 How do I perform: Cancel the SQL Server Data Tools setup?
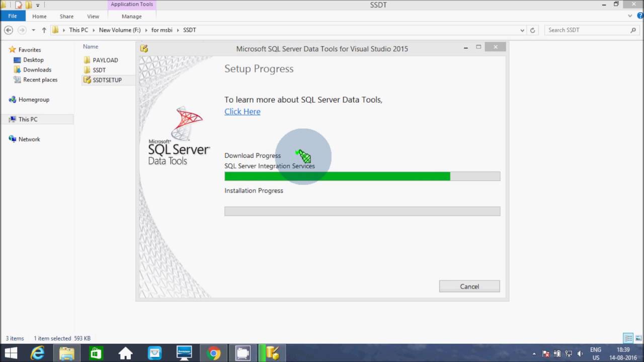469,286
